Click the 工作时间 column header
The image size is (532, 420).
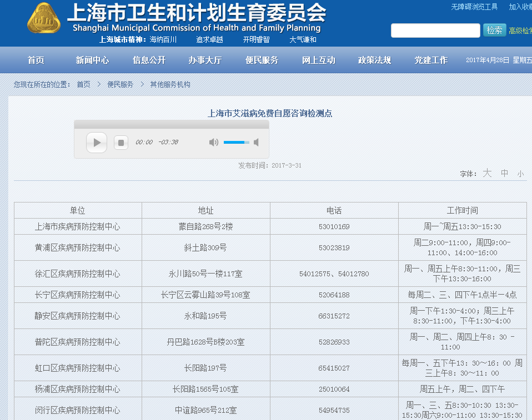coord(462,210)
